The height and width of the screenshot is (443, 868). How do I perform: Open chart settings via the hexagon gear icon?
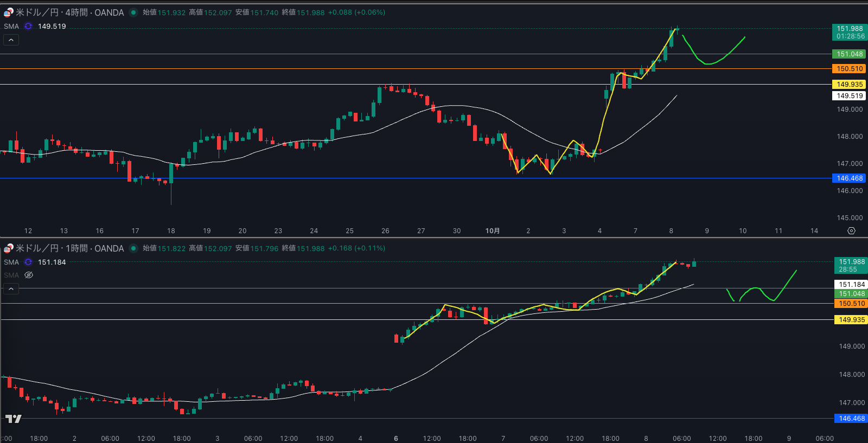851,231
